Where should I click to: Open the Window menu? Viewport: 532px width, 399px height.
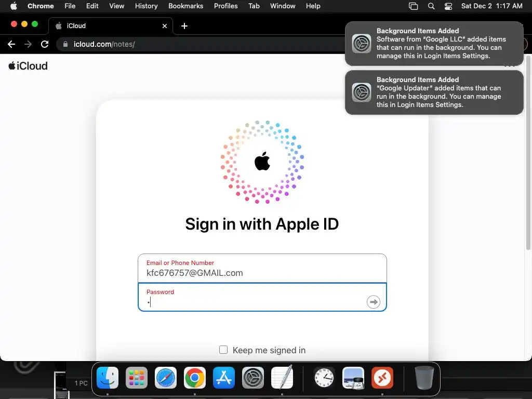click(x=283, y=6)
